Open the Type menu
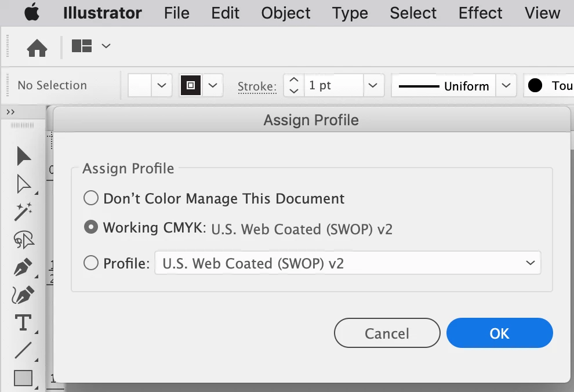 pos(350,13)
